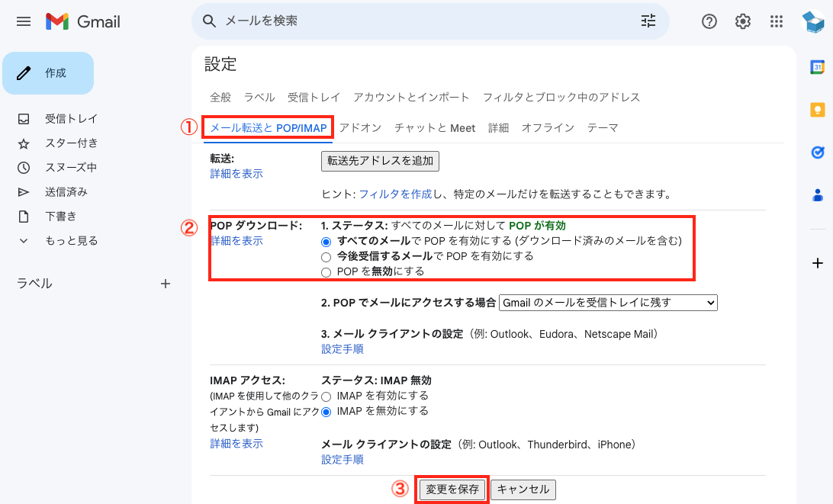Click the search magnifier icon
The width and height of the screenshot is (833, 504).
point(209,21)
